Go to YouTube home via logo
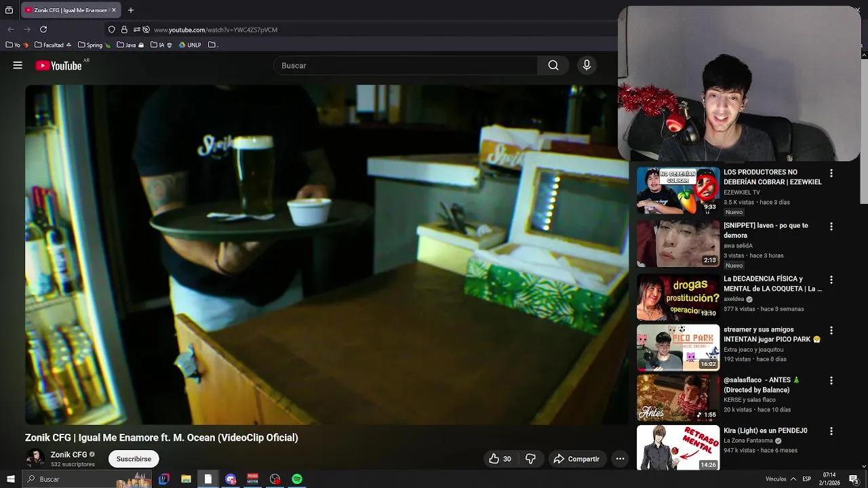The image size is (868, 488). coord(59,66)
